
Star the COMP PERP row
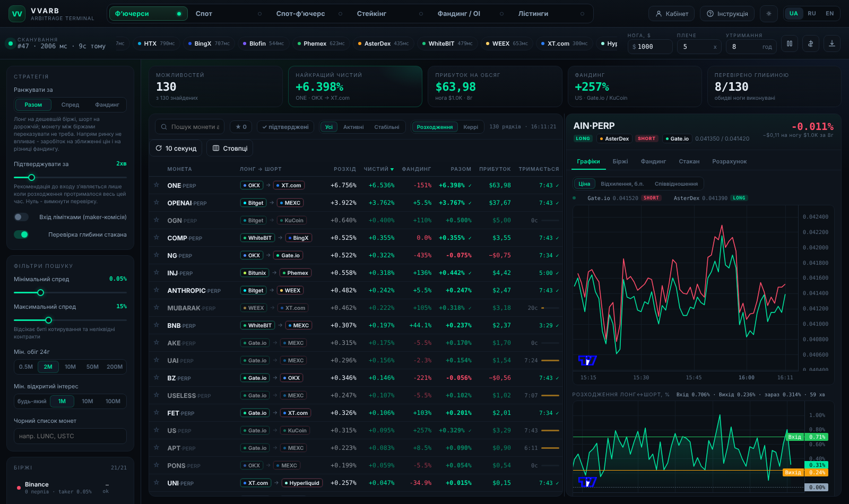tap(157, 238)
